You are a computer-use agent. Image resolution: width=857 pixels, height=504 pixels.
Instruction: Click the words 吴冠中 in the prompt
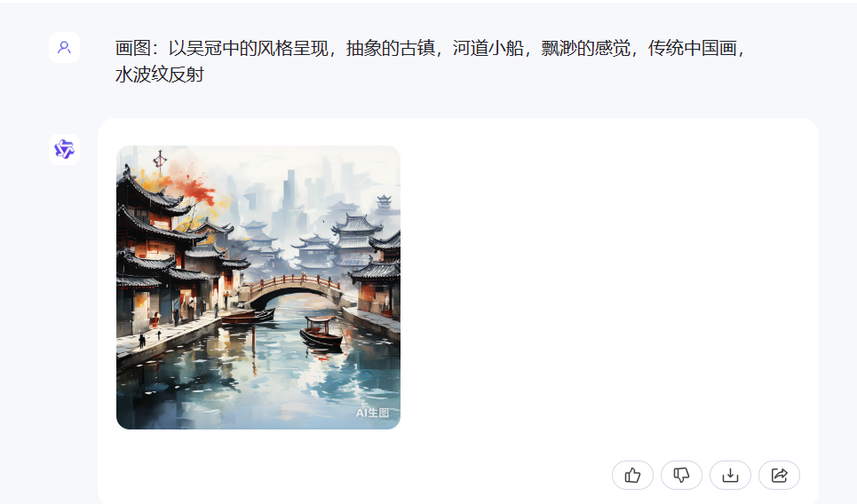(213, 48)
